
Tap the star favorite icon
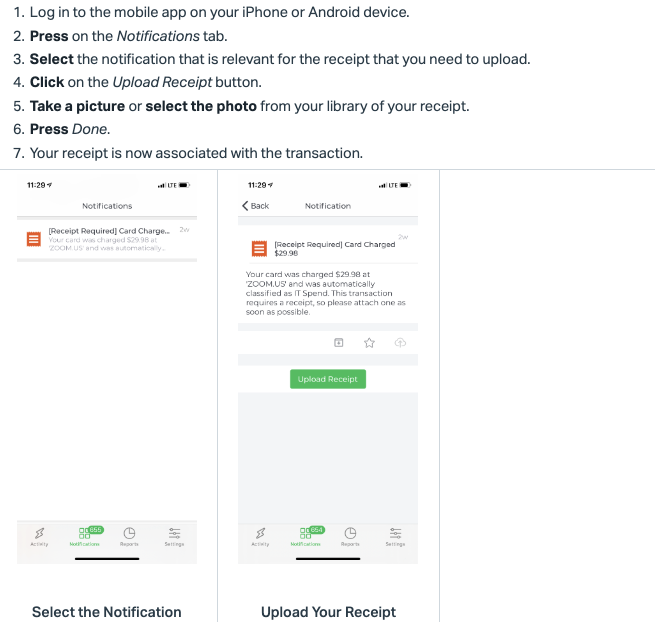(x=369, y=343)
